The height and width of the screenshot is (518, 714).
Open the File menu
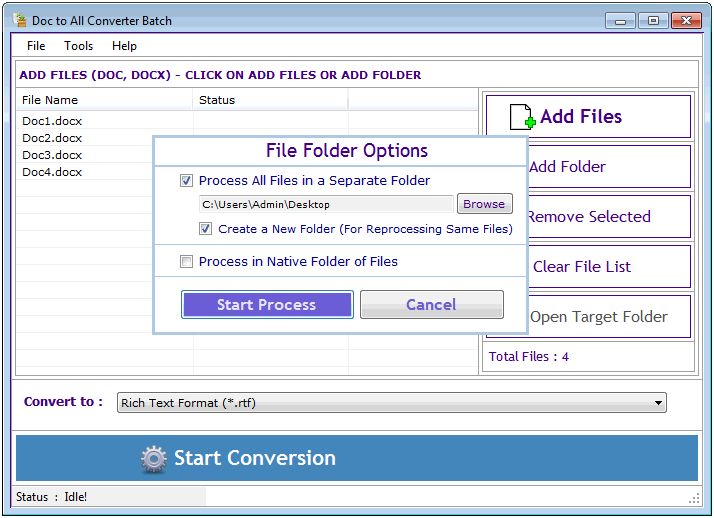tap(36, 46)
